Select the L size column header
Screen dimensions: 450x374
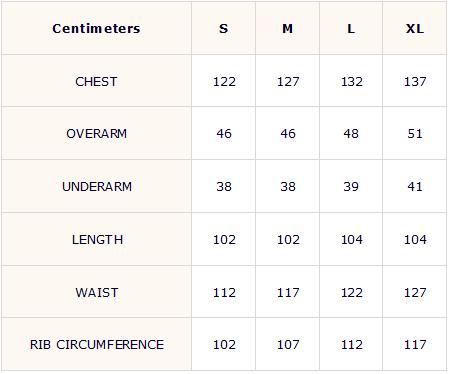pos(351,28)
